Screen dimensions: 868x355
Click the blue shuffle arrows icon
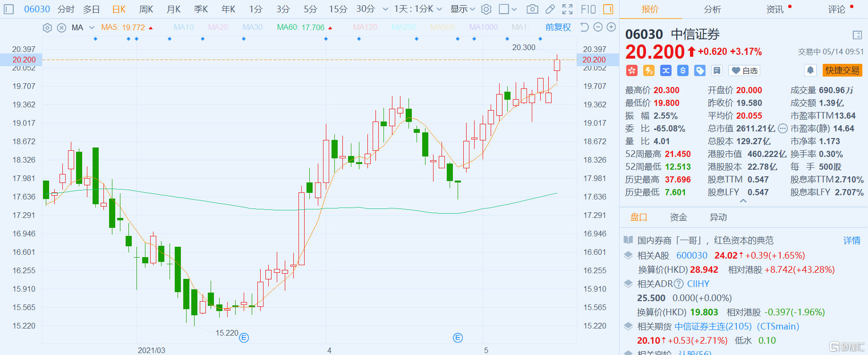coord(666,70)
